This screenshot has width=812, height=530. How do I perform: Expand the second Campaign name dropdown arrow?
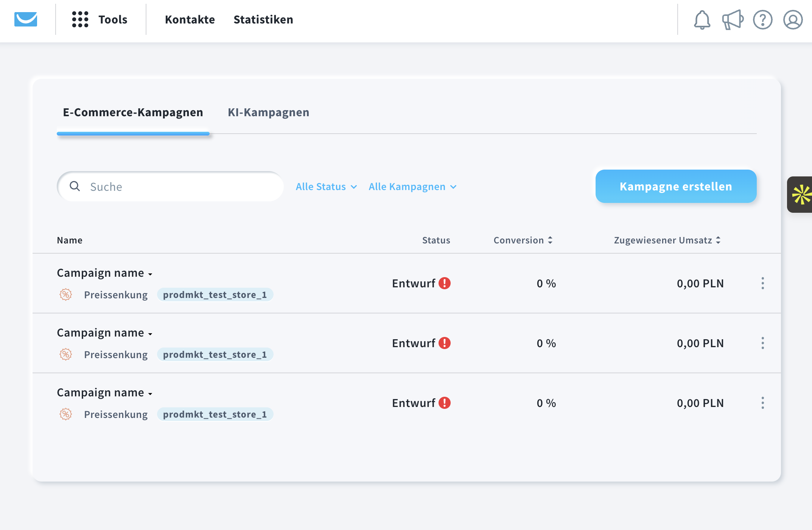pos(150,334)
